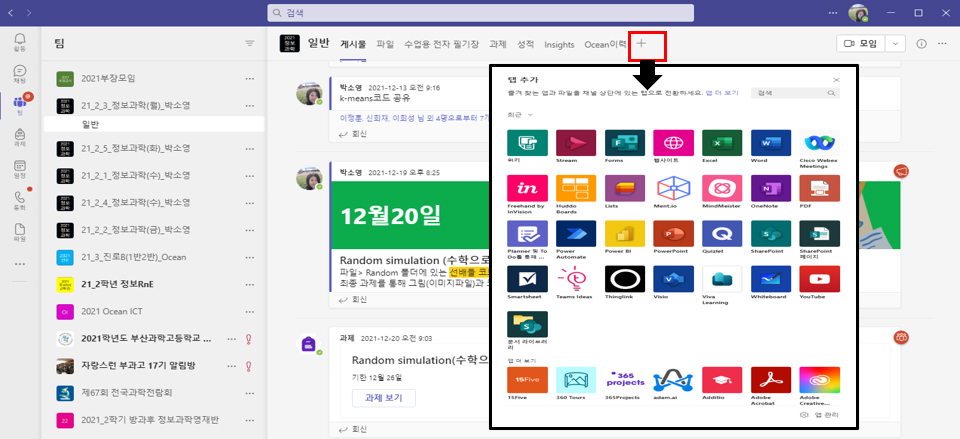Select the 자랑스런 부과고 17기 알림방 team

(x=154, y=366)
